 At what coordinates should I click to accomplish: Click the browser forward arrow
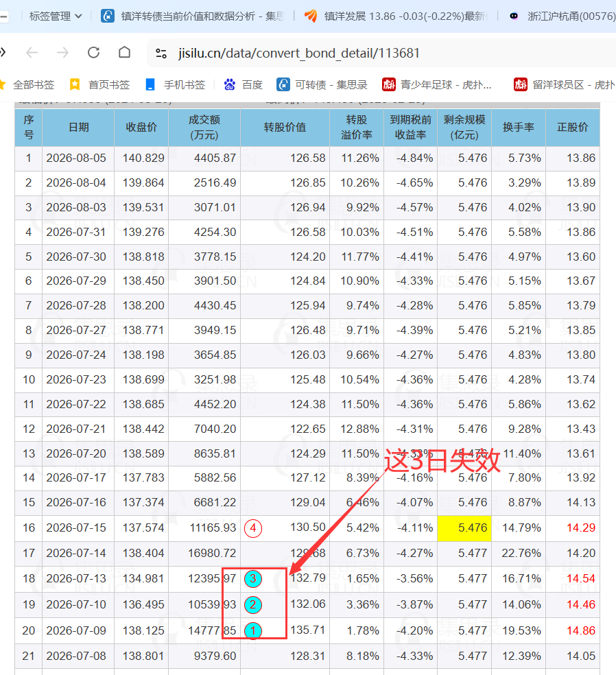pyautogui.click(x=63, y=53)
